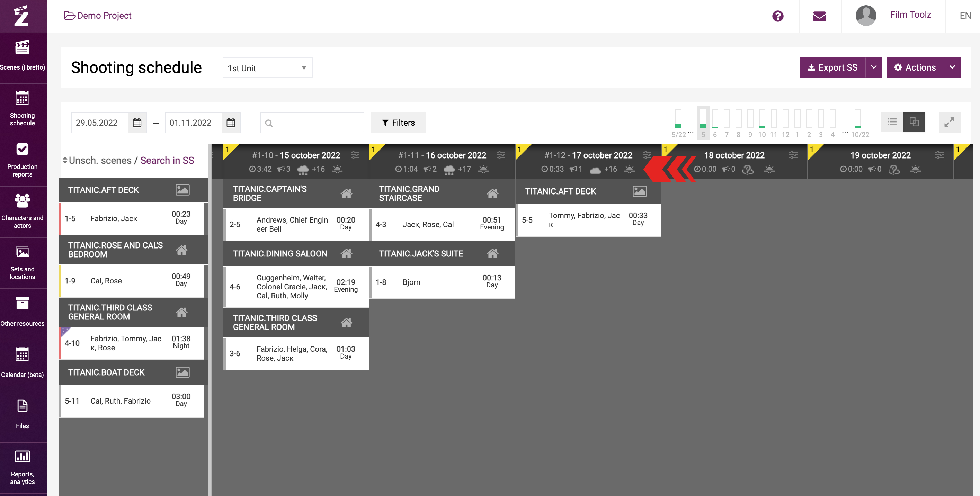Open settings sliders for 17 october 2022
Image resolution: width=980 pixels, height=496 pixels.
[x=647, y=155]
